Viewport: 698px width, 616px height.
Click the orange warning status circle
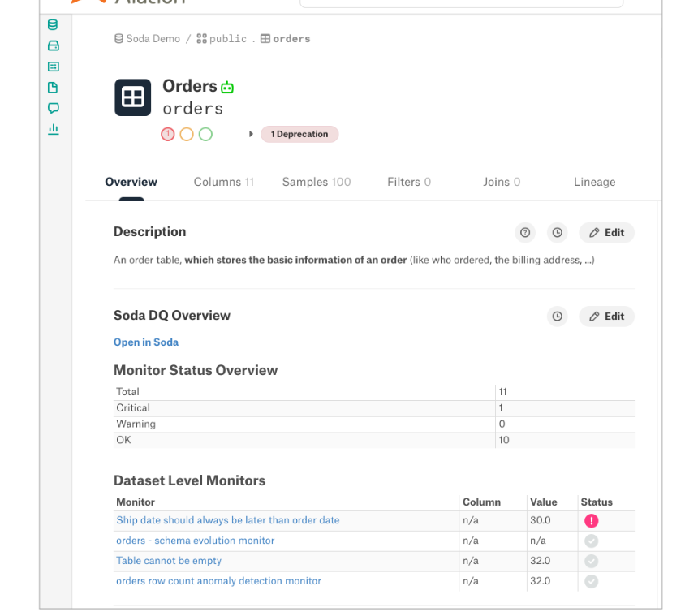(187, 134)
